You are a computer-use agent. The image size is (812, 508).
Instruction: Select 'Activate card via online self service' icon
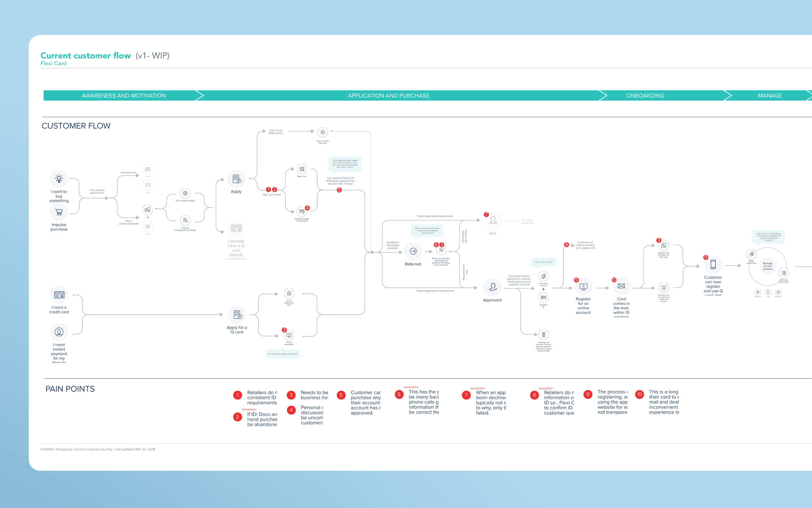(x=664, y=288)
